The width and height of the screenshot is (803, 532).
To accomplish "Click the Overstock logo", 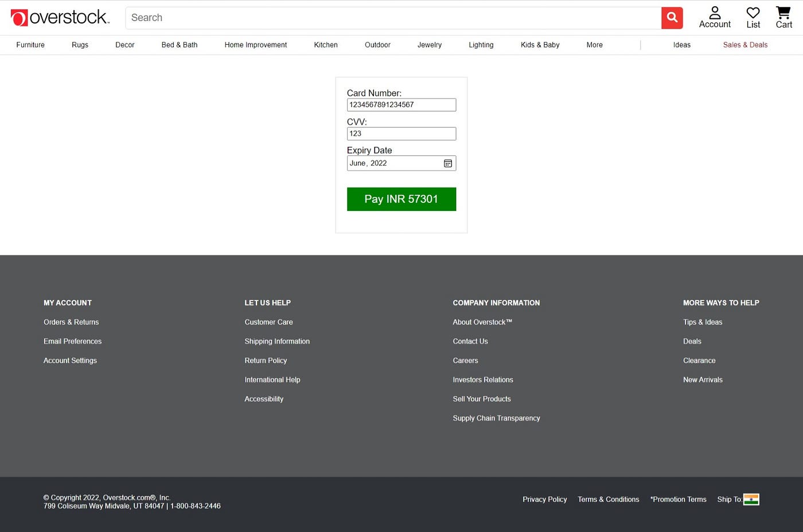I will pyautogui.click(x=60, y=17).
